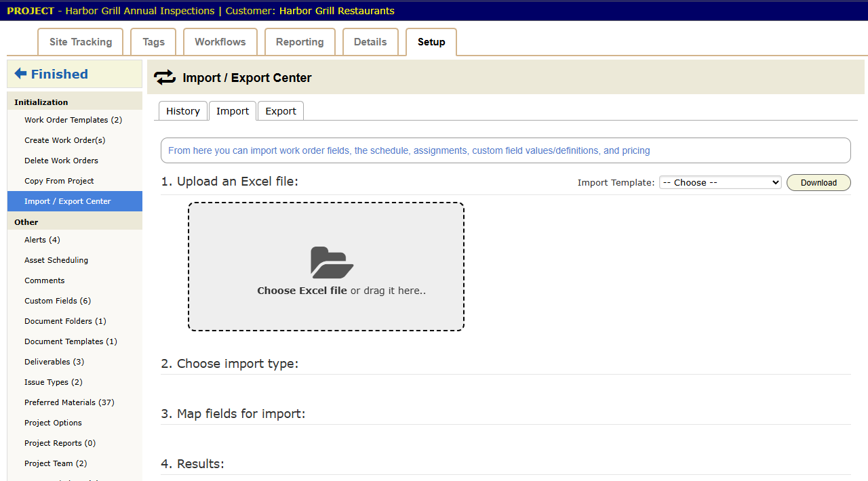The width and height of the screenshot is (868, 481).
Task: Switch to the Export tab
Action: pos(281,111)
